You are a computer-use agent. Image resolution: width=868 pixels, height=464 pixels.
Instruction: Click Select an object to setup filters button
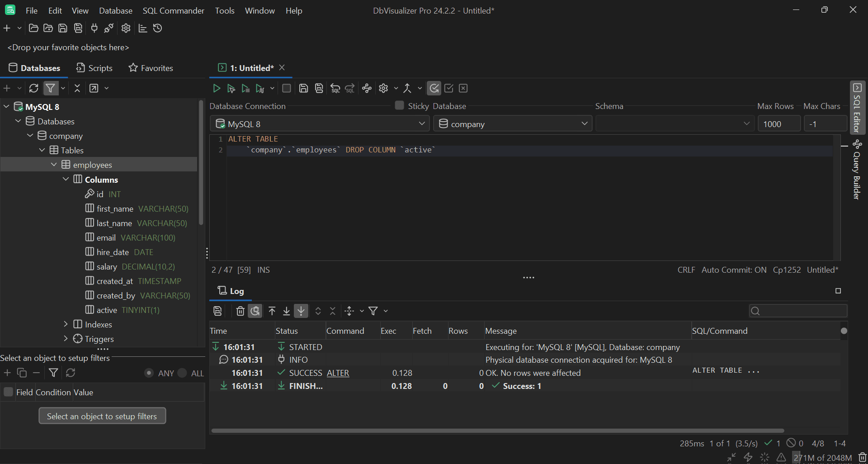102,416
